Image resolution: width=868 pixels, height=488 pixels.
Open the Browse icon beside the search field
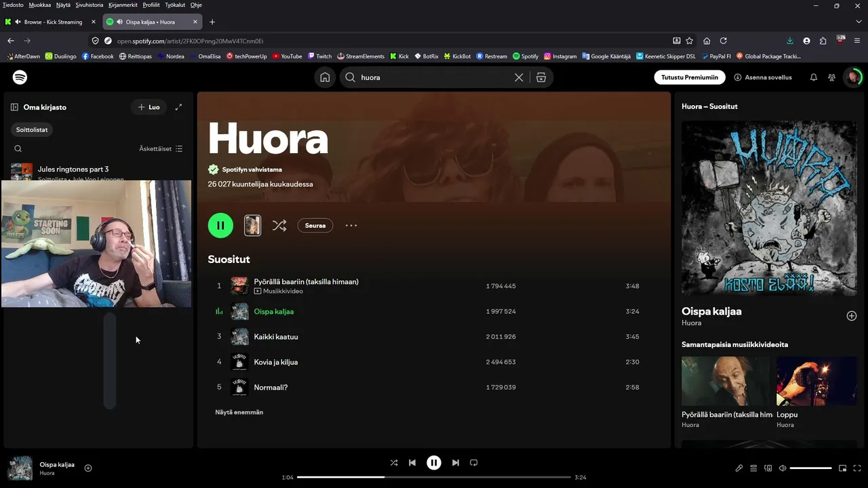(x=541, y=77)
